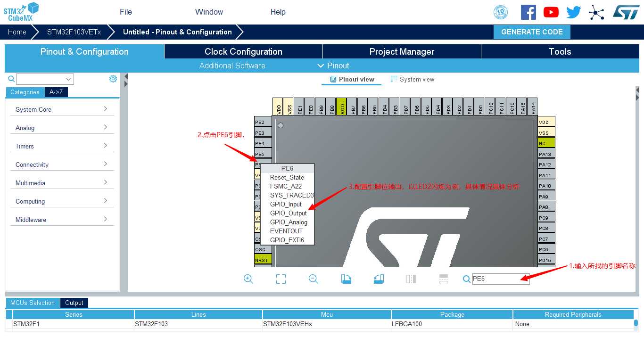The height and width of the screenshot is (337, 644).
Task: Click the PB7 pin on the chip
Action: pos(353,107)
